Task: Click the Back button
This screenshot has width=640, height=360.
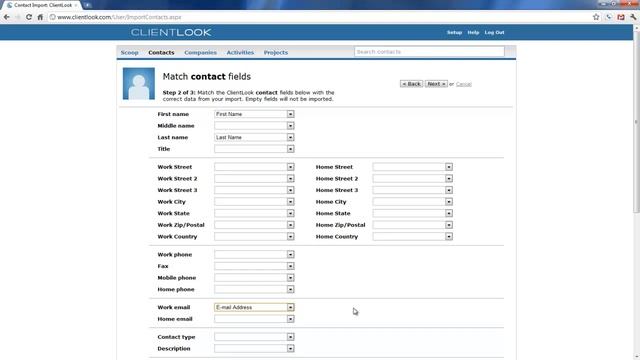Action: click(411, 84)
